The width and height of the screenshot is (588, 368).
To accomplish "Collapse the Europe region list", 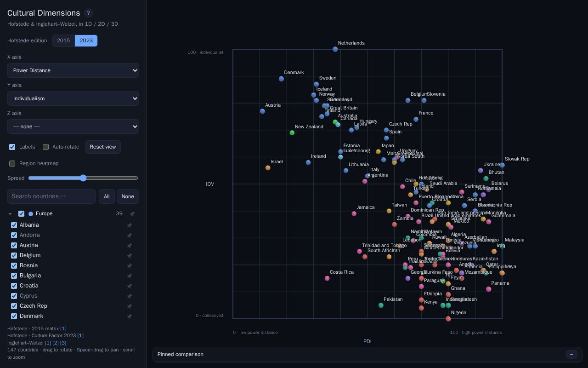I will coord(10,213).
